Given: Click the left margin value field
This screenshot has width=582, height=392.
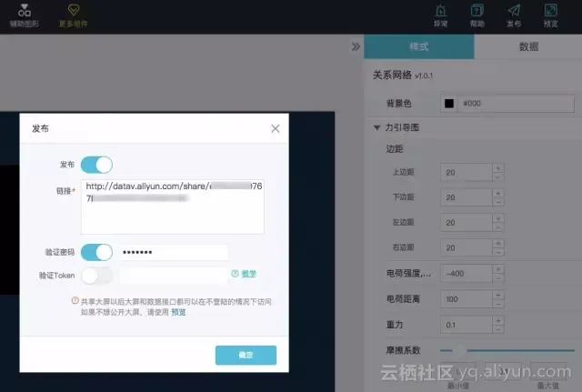Looking at the screenshot, I should pos(467,222).
